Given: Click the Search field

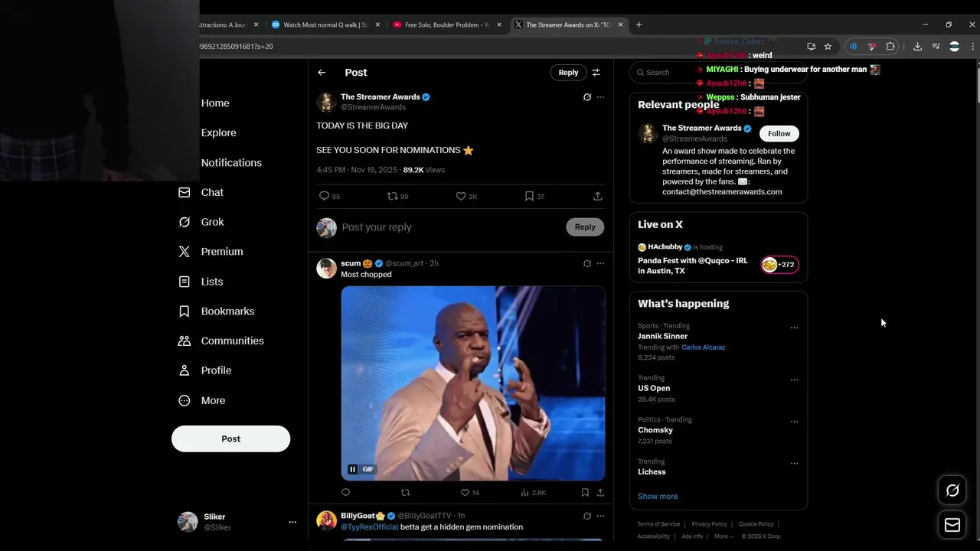Looking at the screenshot, I should pos(718,72).
